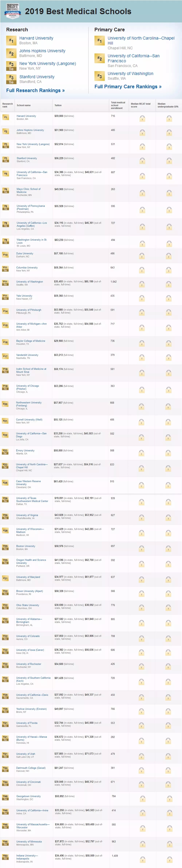Click the locked MCAT icon for Emory University
The width and height of the screenshot is (182, 868).
pos(142,453)
